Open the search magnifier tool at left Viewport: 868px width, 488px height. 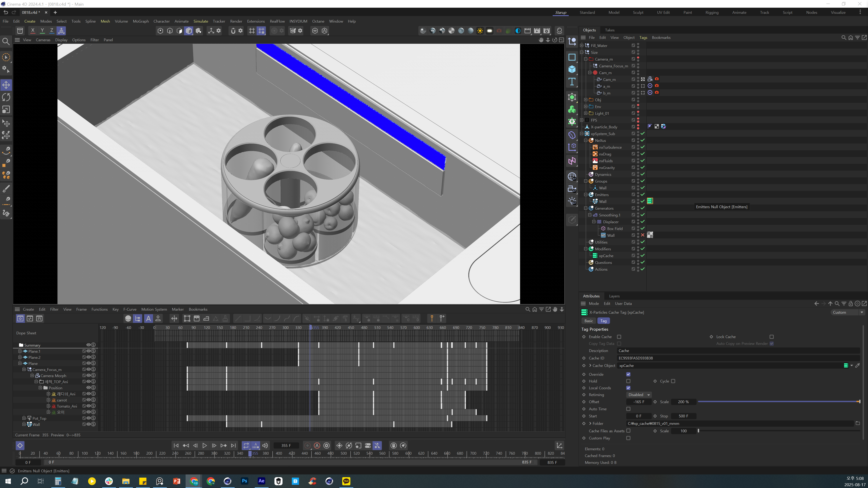pos(6,41)
